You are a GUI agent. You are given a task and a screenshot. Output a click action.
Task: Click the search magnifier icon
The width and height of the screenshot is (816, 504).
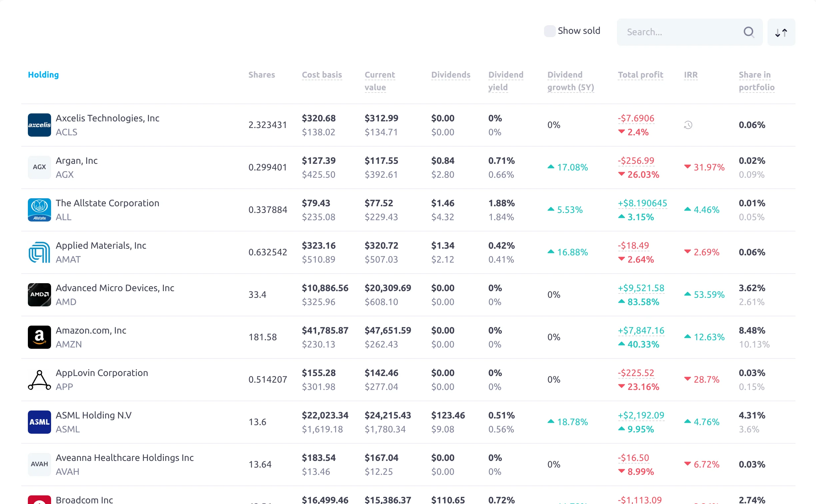749,32
